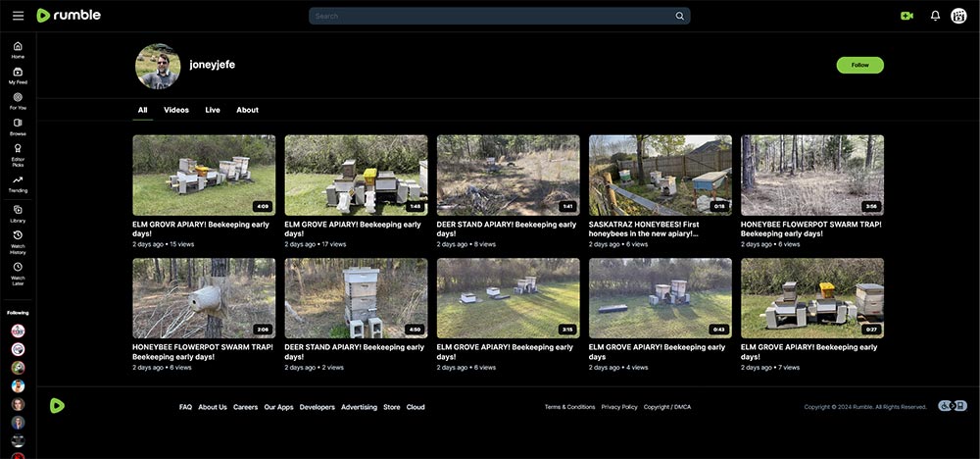The height and width of the screenshot is (459, 980).
Task: Open the Advertising footer link
Action: pyautogui.click(x=360, y=407)
